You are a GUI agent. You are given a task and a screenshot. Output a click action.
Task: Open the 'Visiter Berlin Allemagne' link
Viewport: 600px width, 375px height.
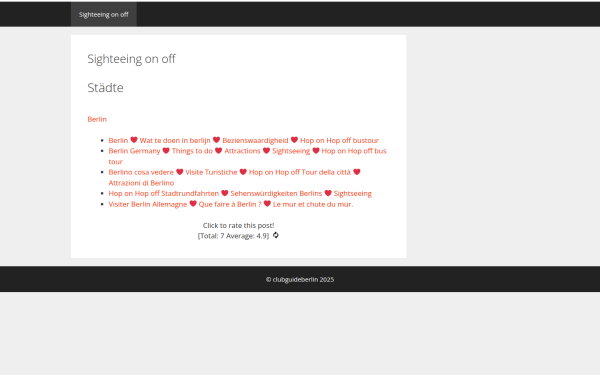point(231,204)
